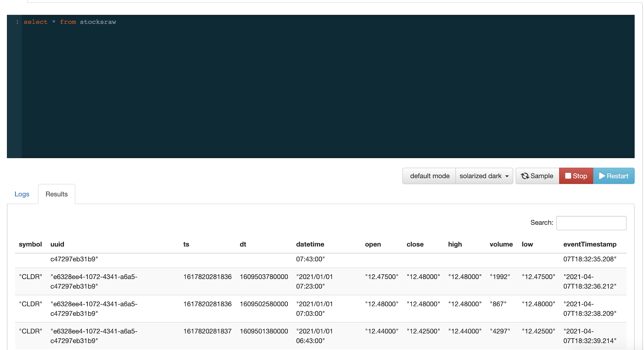This screenshot has width=644, height=350.
Task: Click the Sample refresh icon
Action: pyautogui.click(x=525, y=176)
